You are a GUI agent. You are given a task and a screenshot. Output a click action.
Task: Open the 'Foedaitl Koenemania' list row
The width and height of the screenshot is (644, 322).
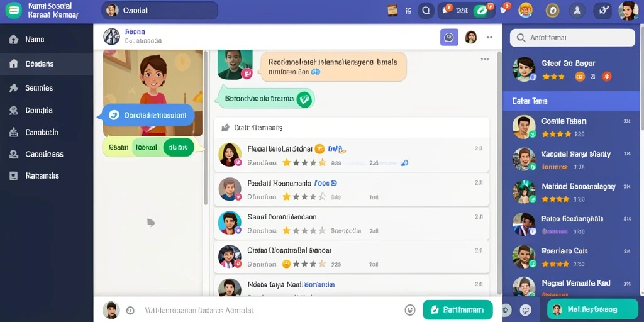[x=352, y=189]
